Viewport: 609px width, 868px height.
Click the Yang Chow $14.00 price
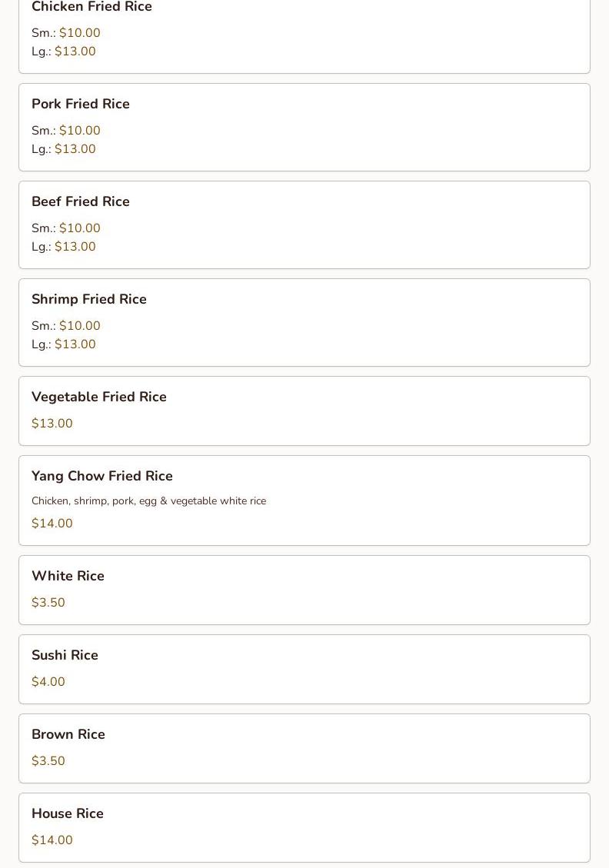52,524
